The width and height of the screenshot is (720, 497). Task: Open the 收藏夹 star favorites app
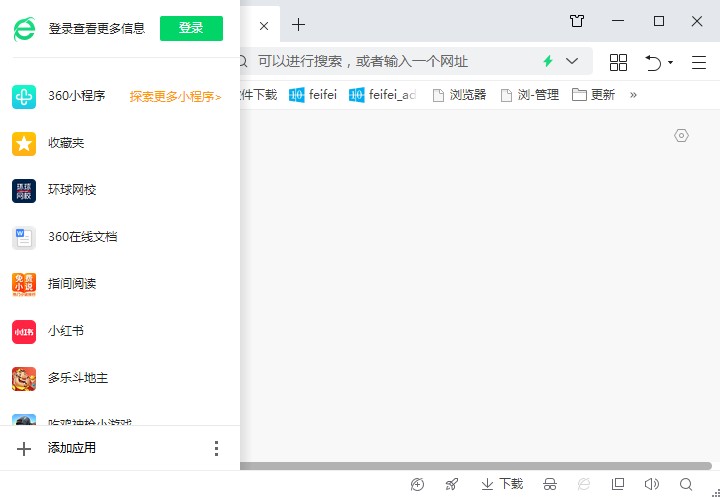pos(24,144)
